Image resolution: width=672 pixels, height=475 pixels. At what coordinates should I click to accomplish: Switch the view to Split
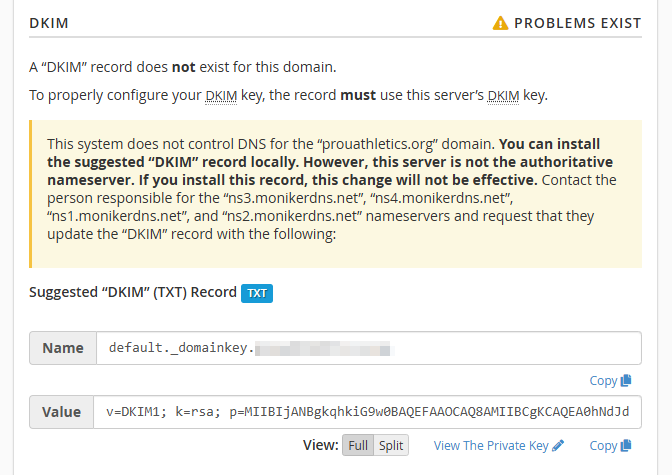[x=391, y=445]
